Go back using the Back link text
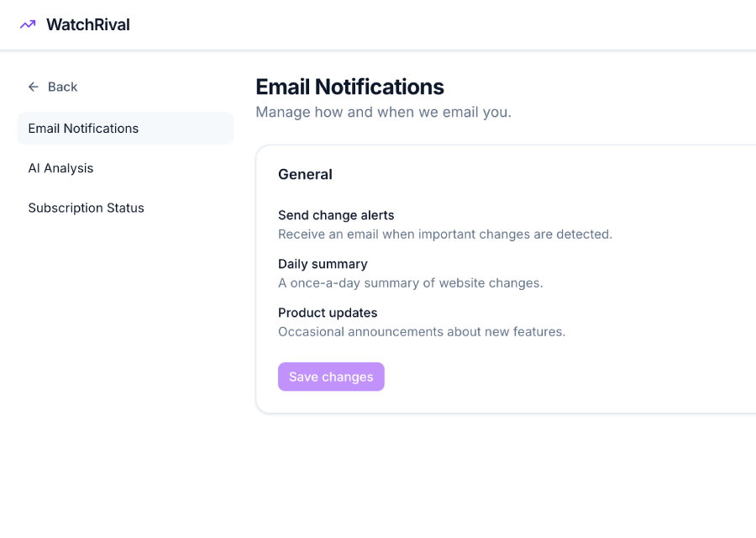756x538 pixels. coord(62,87)
